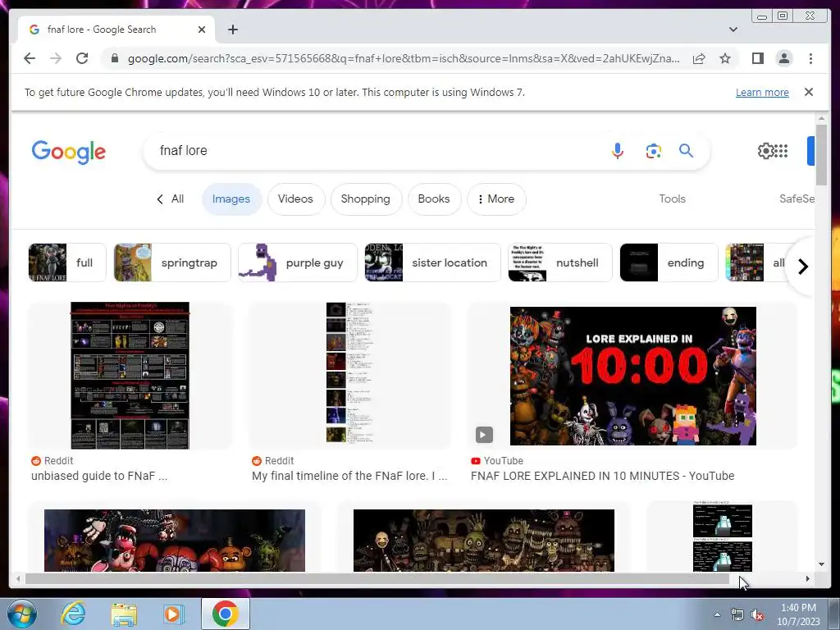Image resolution: width=840 pixels, height=630 pixels.
Task: Select the 'purple guy' suggestion chip
Action: tap(297, 262)
